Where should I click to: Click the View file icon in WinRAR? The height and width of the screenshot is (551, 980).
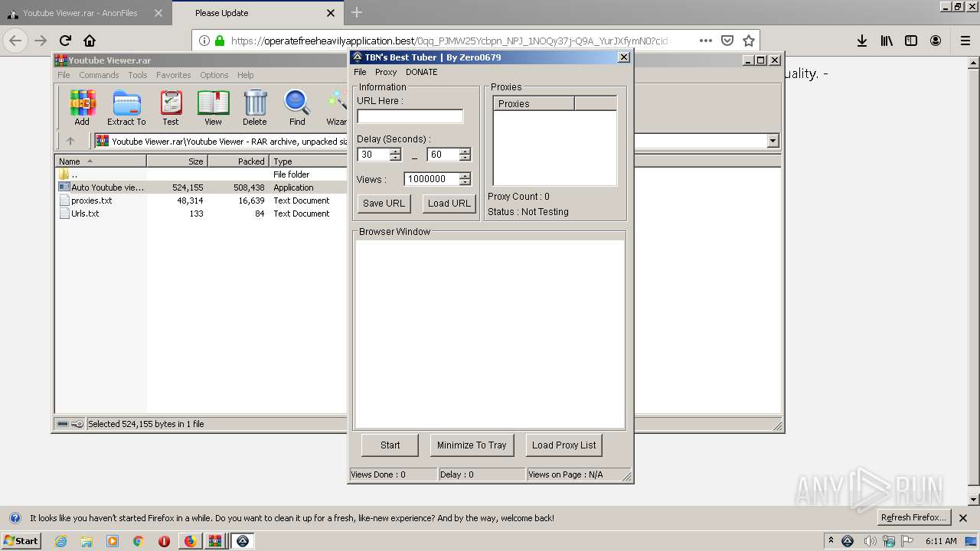(x=213, y=108)
